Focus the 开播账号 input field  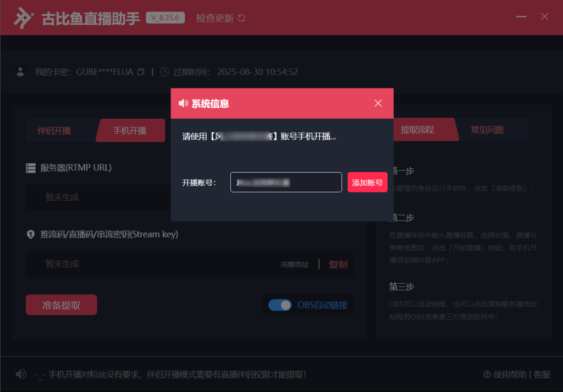click(286, 183)
